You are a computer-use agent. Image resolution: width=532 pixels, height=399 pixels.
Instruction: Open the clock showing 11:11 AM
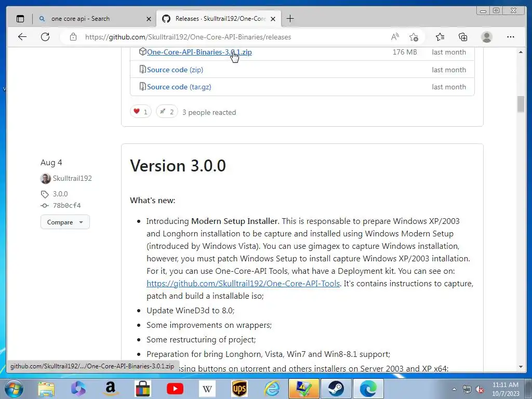[x=506, y=389]
